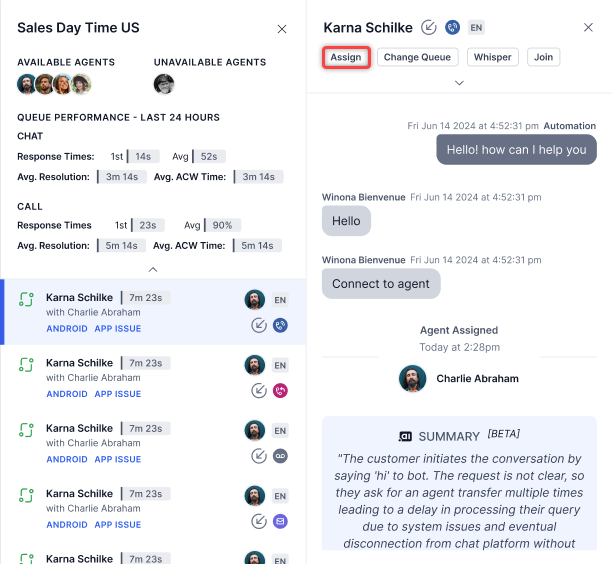The width and height of the screenshot is (612, 564).
Task: Close the Sales Day Time US panel
Action: tap(282, 29)
